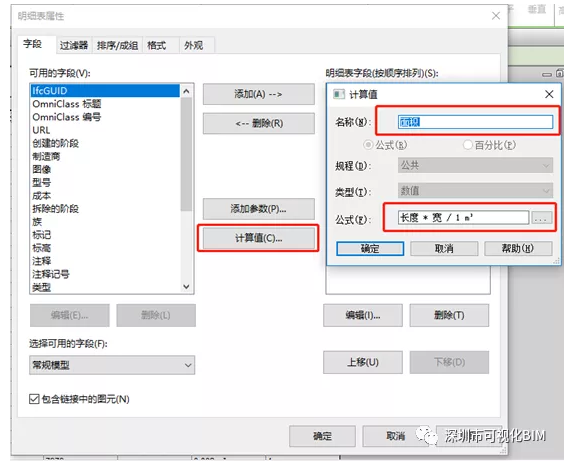Confirm with 确定 in 计算值 dialog
Screen dimensions: 572x468
pyautogui.click(x=370, y=249)
